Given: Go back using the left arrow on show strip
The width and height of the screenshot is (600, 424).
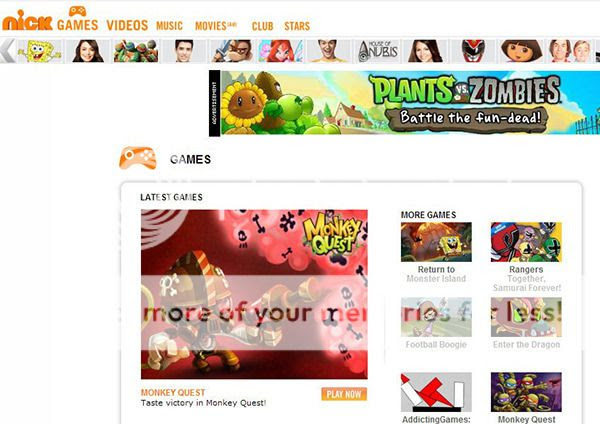Looking at the screenshot, I should (x=8, y=51).
